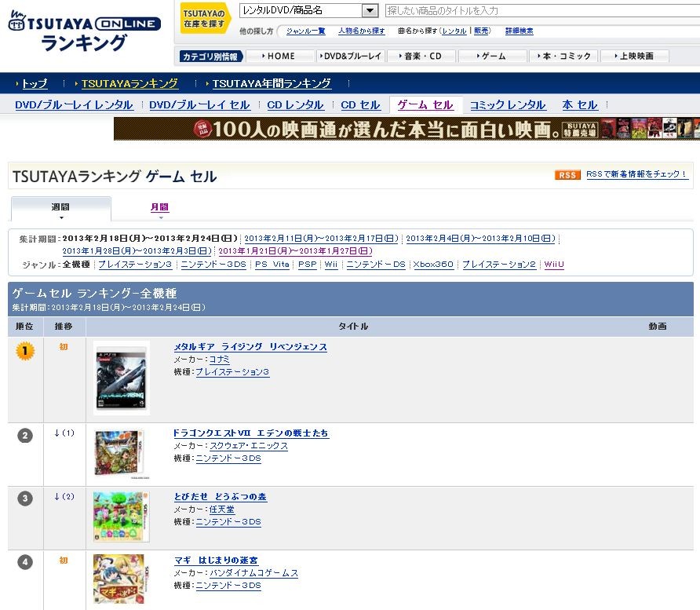Image resolution: width=700 pixels, height=610 pixels.
Task: Click the スクウェア・エニックス maker link
Action: [x=248, y=446]
